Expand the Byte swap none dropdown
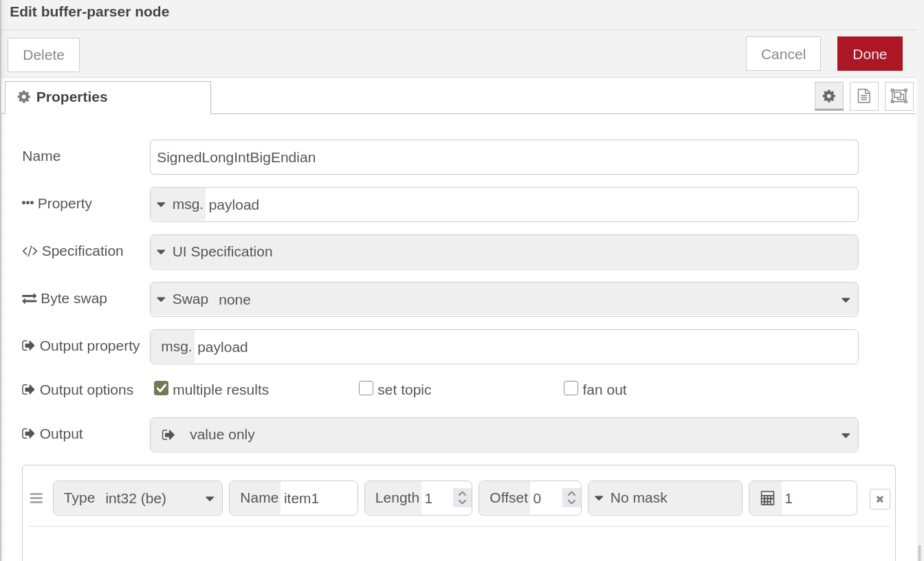This screenshot has height=561, width=924. [x=504, y=299]
